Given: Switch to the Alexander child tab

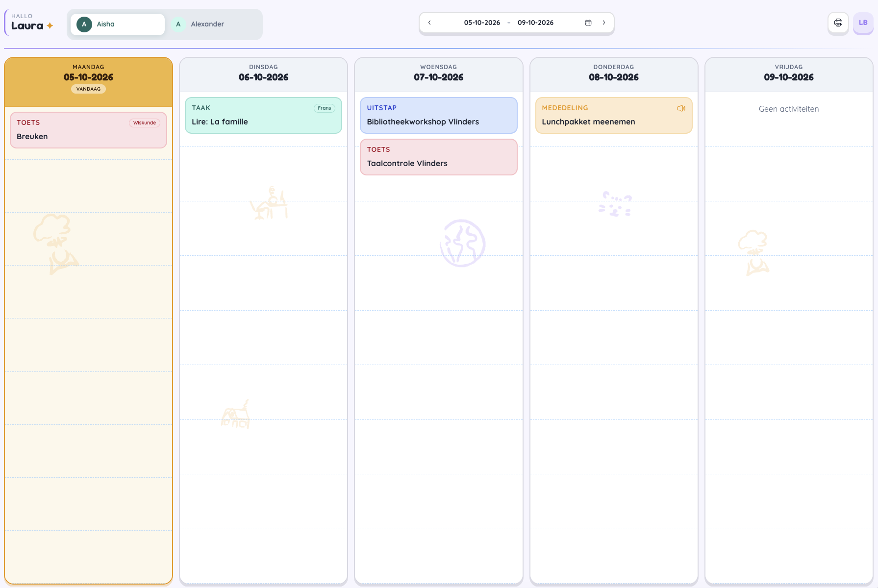Looking at the screenshot, I should point(212,24).
